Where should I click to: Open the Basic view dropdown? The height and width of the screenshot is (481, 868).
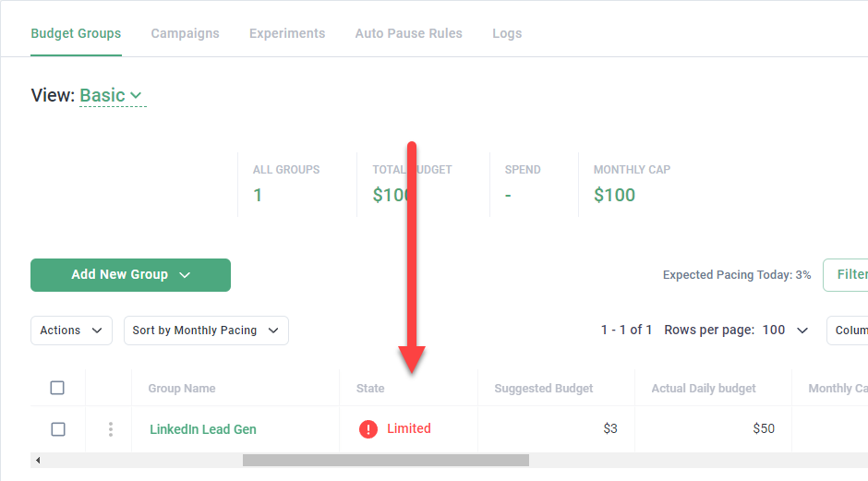point(112,95)
